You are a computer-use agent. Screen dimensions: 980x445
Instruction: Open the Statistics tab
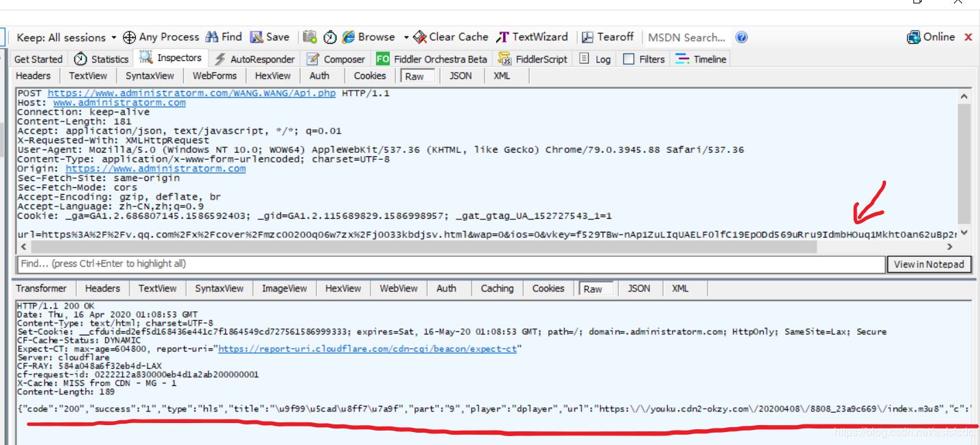pos(102,59)
